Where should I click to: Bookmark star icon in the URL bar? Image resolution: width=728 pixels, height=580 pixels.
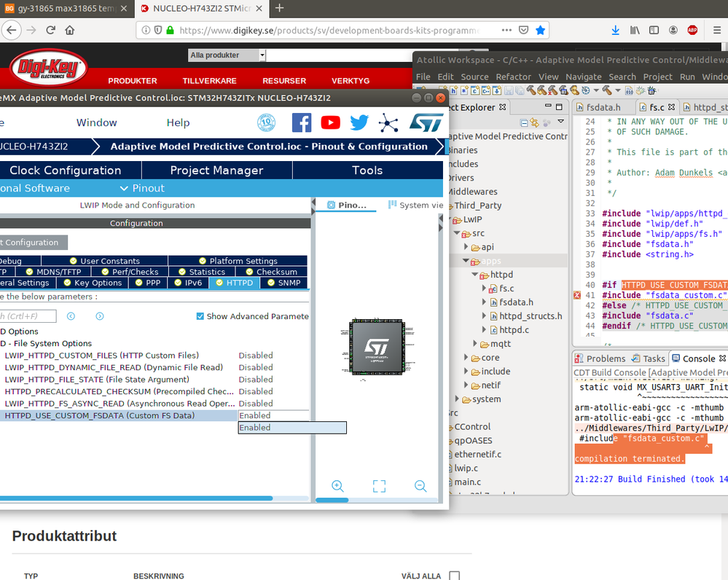tap(540, 30)
